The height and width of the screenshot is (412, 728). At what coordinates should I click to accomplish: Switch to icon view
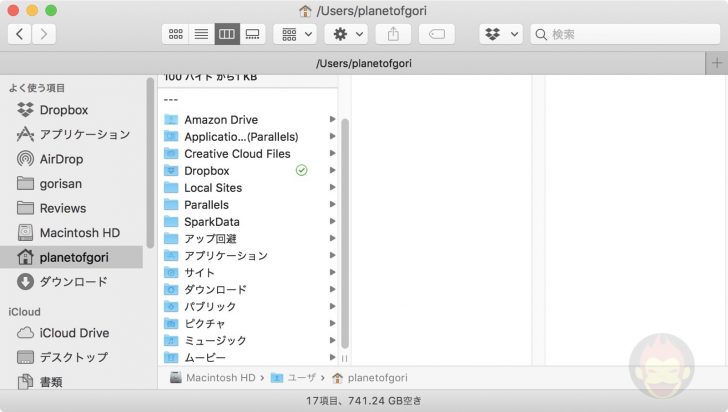176,34
